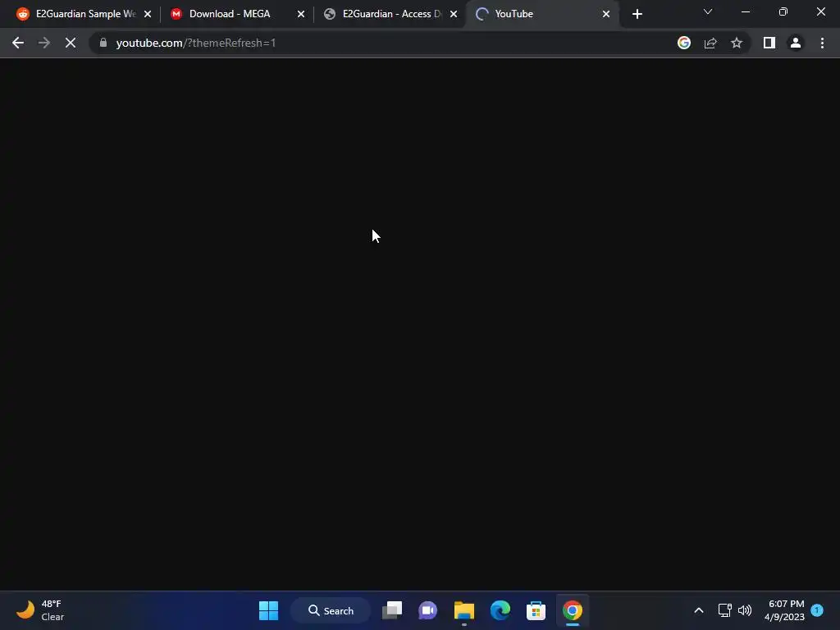Open the taskbar Search box
Screen dimensions: 840x630
tap(331, 610)
